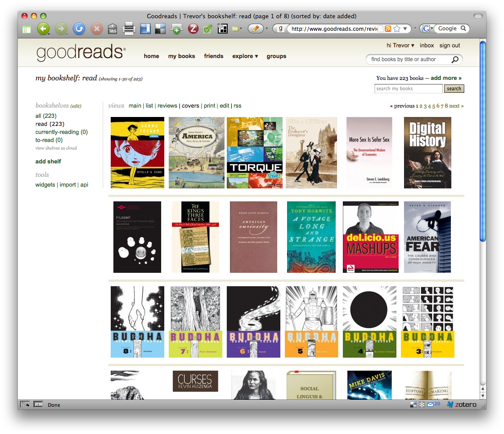Click the TAG icon in the toolbar
This screenshot has width=504, height=434.
(112, 29)
